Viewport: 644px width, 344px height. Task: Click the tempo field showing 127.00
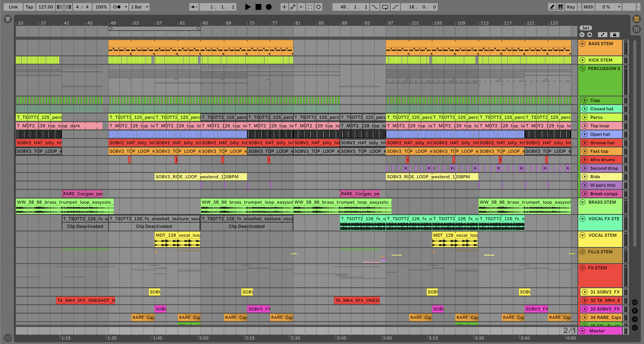[45, 7]
